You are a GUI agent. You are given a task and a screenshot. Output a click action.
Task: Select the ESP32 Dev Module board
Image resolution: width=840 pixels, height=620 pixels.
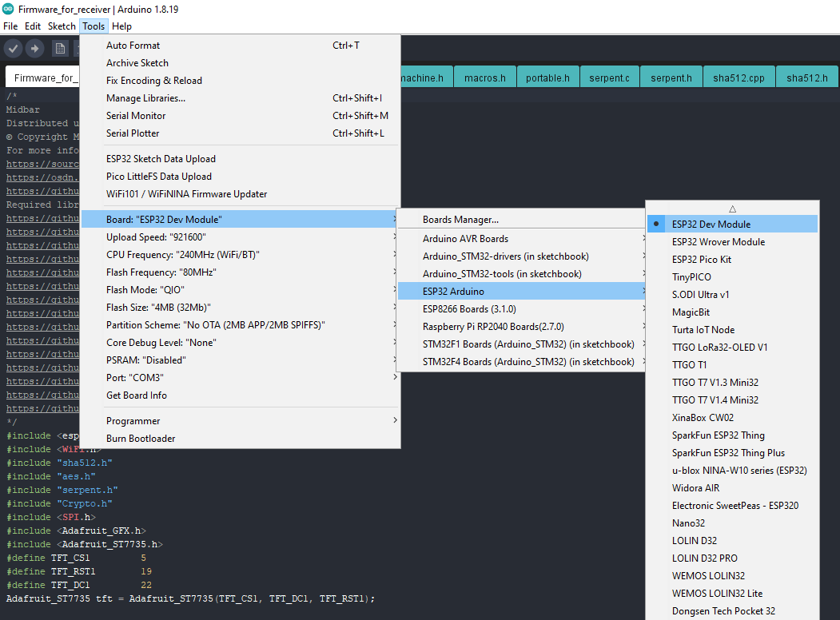(732, 225)
